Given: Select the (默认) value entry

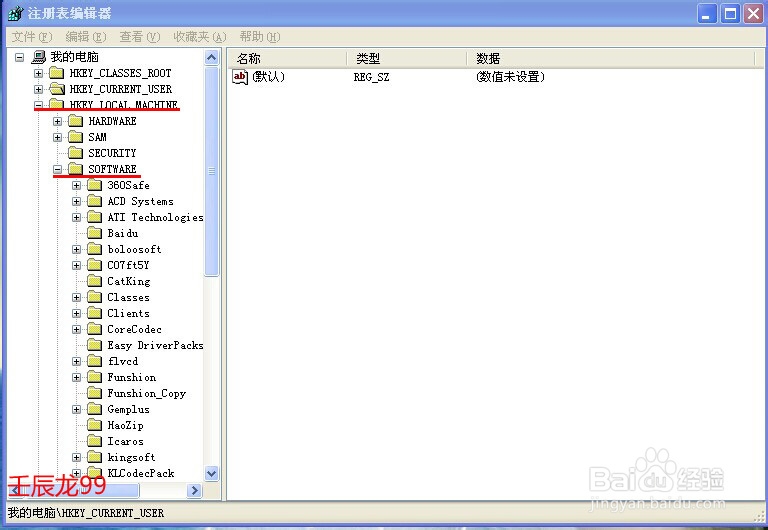Looking at the screenshot, I should [x=268, y=77].
